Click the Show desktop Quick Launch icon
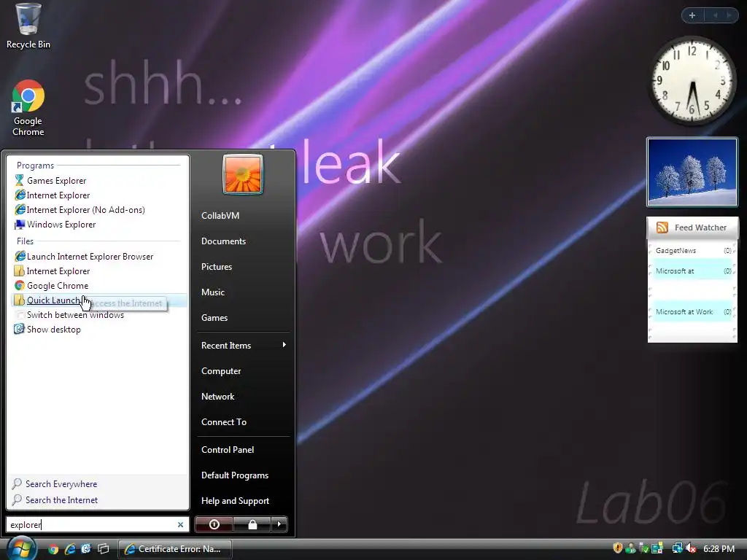Image resolution: width=747 pixels, height=560 pixels. click(x=86, y=549)
